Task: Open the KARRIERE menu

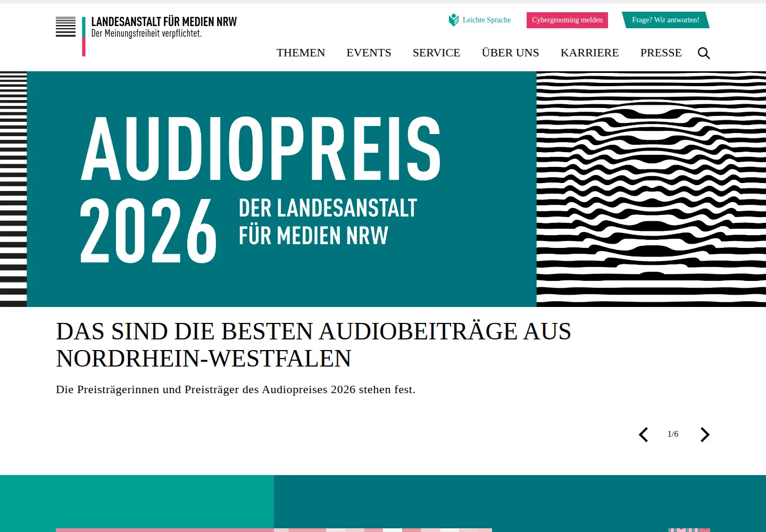Action: 589,53
